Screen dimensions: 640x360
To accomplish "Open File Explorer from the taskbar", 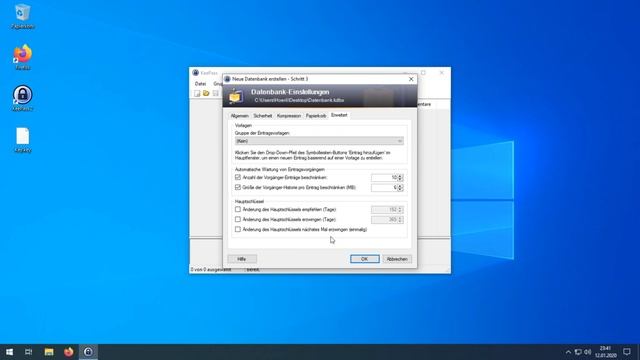I will click(x=49, y=352).
